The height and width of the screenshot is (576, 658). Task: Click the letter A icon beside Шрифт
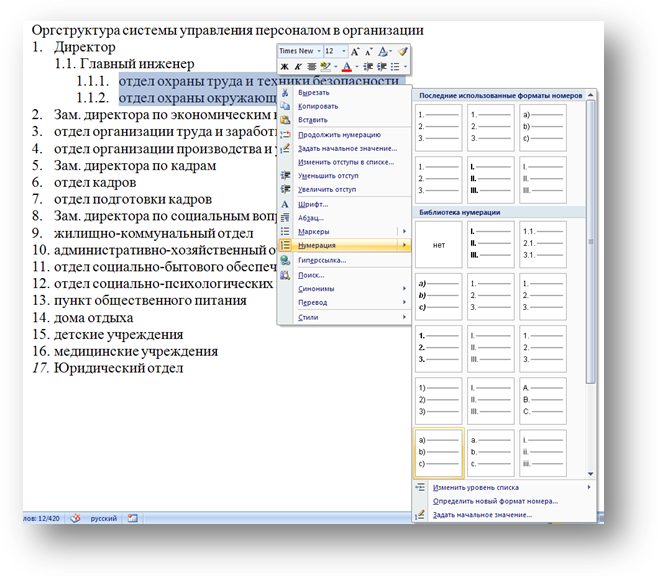pyautogui.click(x=285, y=204)
